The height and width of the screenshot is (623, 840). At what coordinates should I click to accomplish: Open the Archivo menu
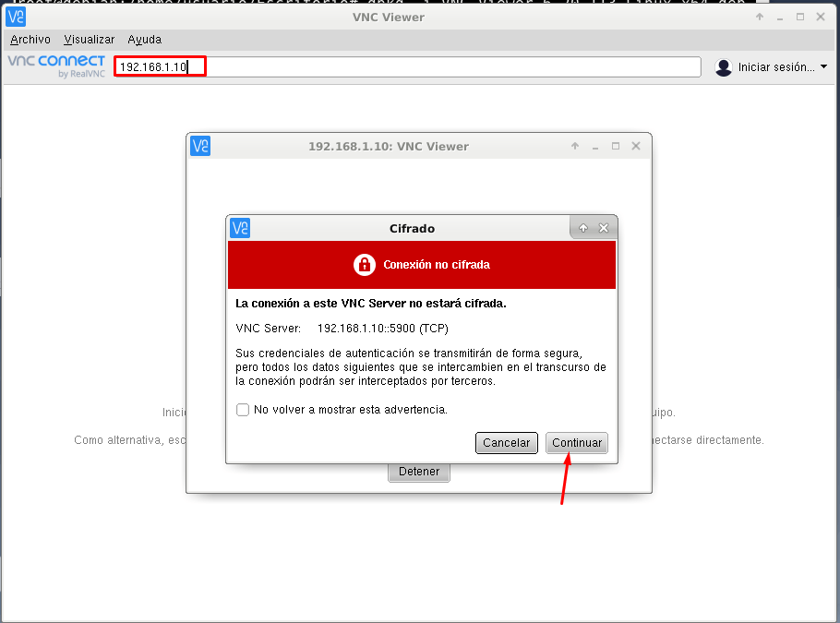click(30, 40)
